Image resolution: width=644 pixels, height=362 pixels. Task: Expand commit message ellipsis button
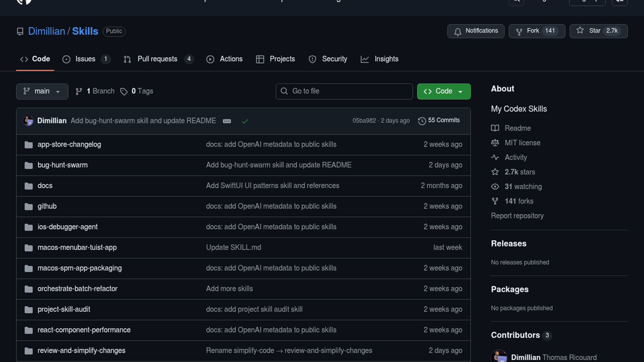click(x=227, y=121)
